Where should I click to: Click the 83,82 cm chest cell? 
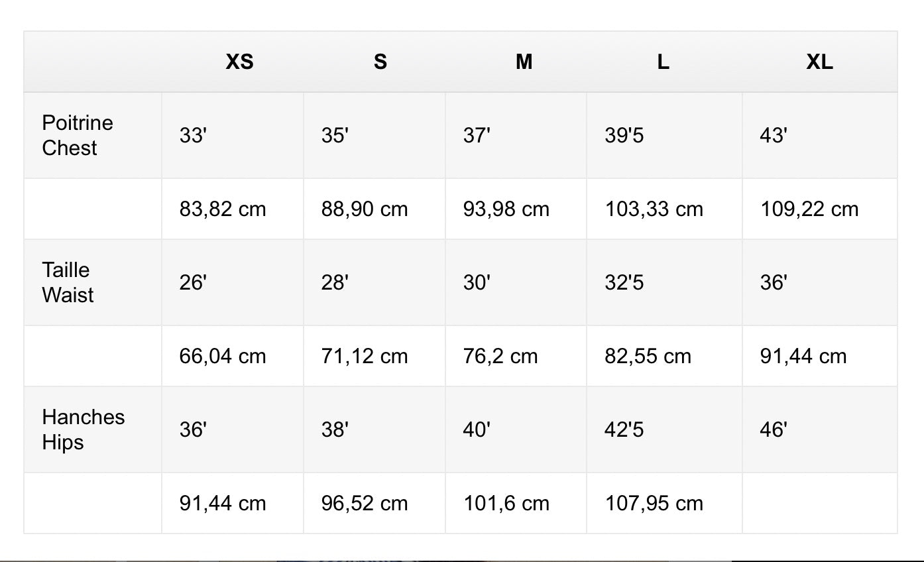[x=223, y=209]
